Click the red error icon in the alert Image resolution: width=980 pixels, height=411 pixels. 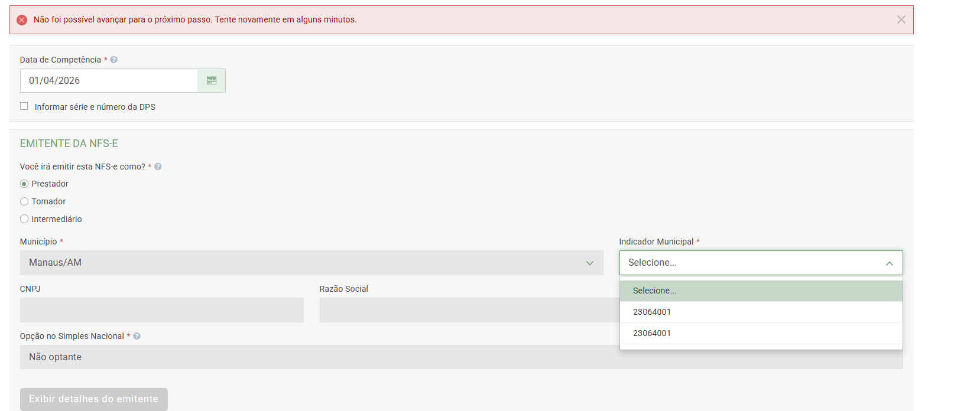(x=22, y=20)
